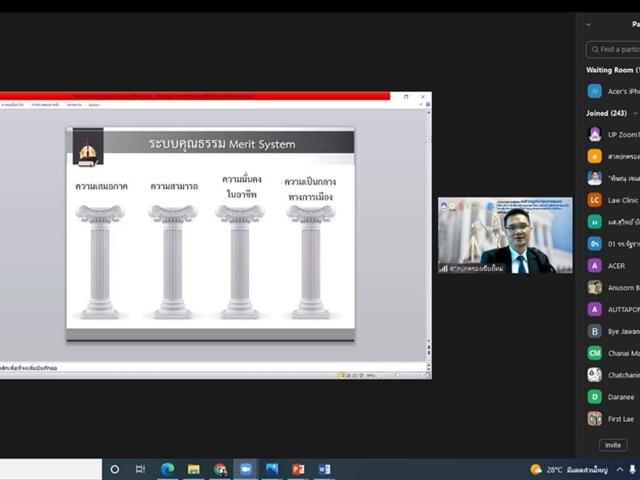
Task: Click the PowerPoint help icon
Action: pos(428,104)
